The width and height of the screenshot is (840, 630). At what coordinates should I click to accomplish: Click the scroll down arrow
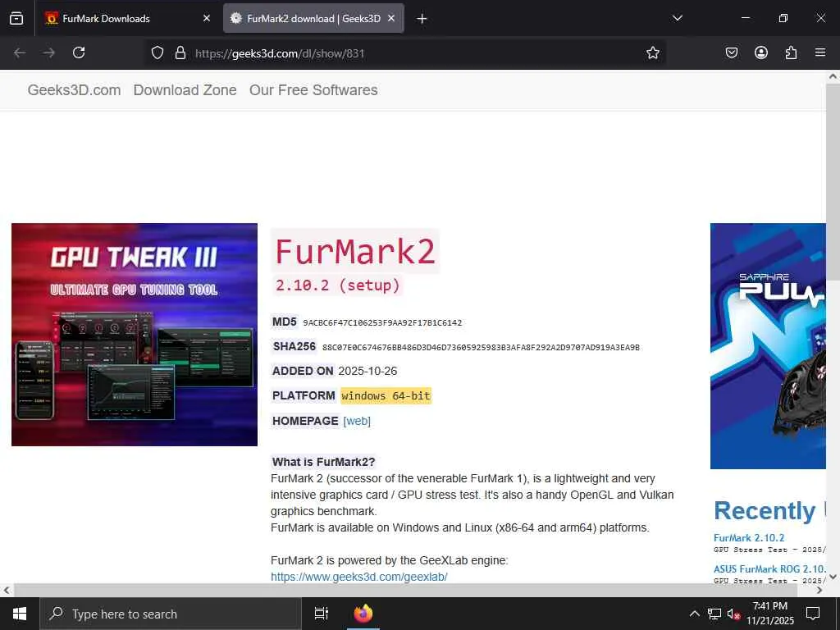833,577
